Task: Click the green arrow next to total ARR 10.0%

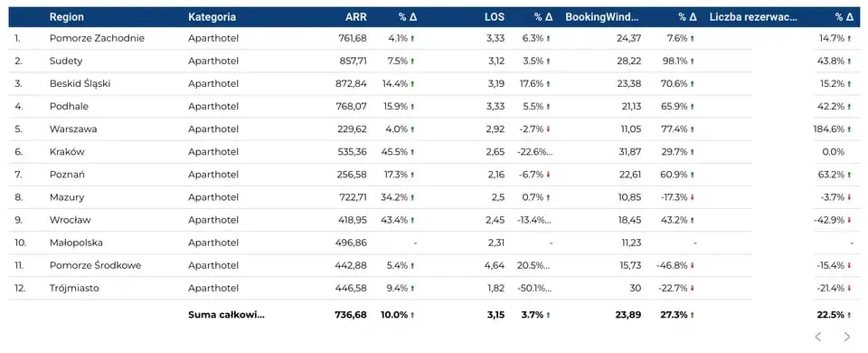Action: pos(412,315)
